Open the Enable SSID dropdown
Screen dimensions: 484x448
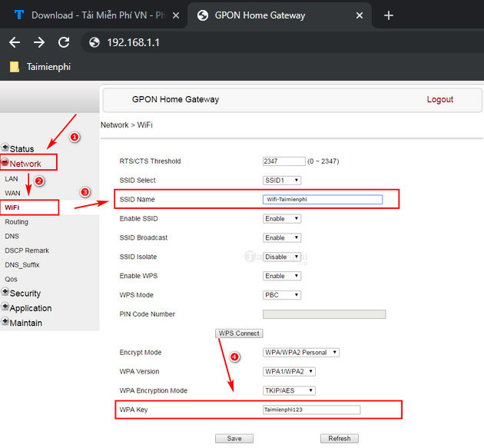tap(282, 218)
